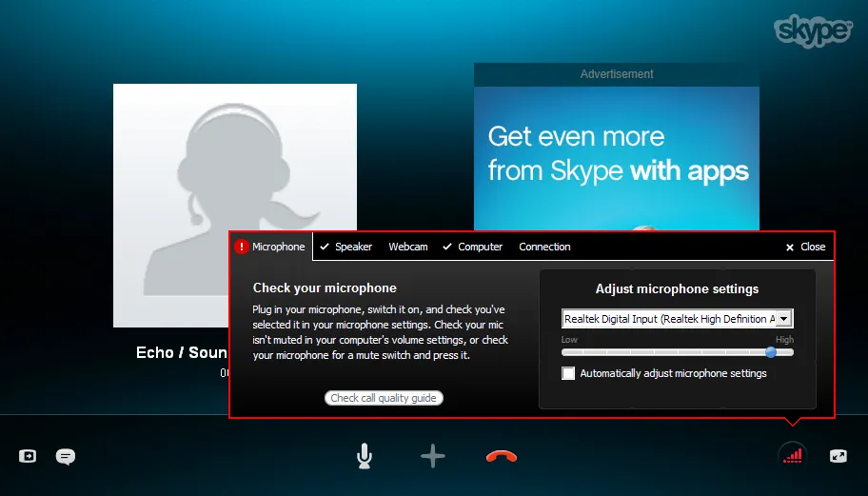868x496 pixels.
Task: Open call quality signal bars icon
Action: [x=793, y=456]
